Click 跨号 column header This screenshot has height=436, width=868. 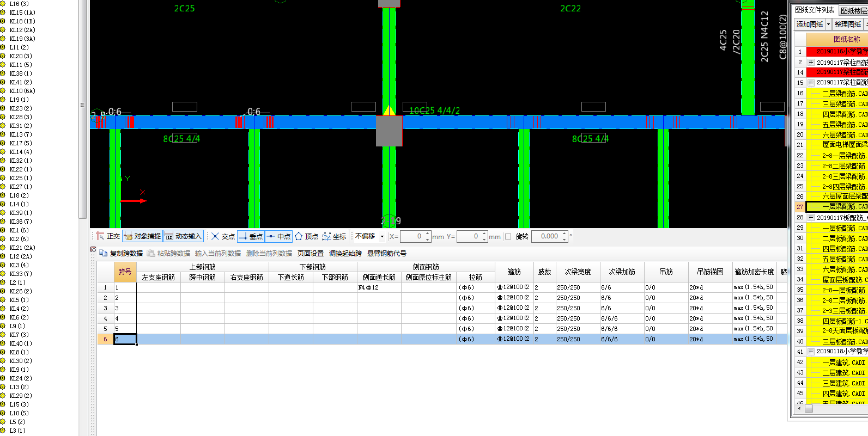pyautogui.click(x=125, y=272)
